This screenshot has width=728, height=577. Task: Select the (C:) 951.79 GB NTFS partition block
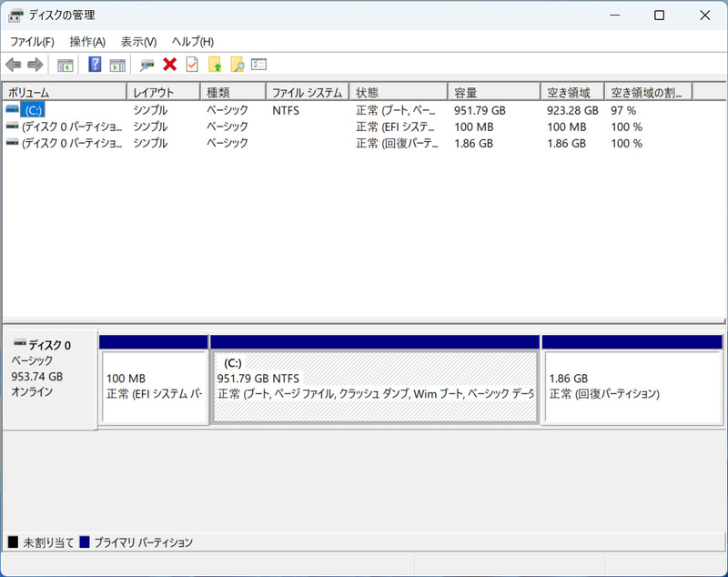point(375,380)
